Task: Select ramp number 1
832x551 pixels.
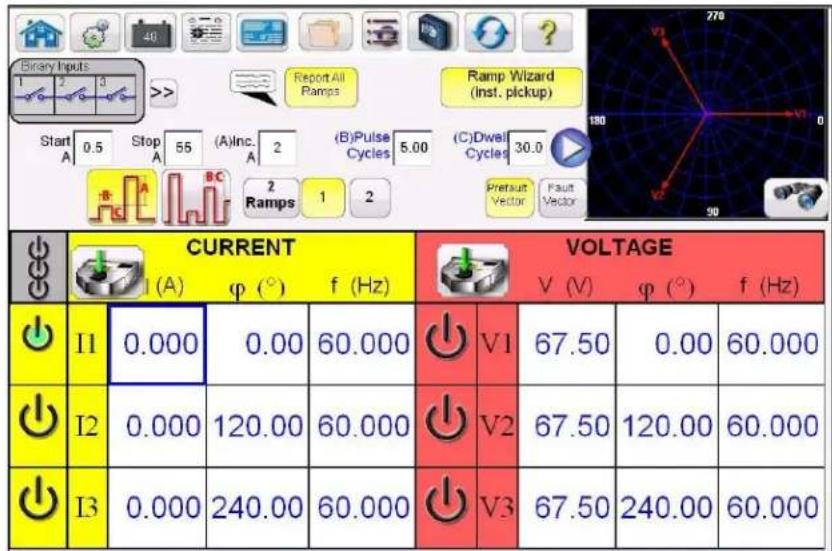Action: point(323,198)
